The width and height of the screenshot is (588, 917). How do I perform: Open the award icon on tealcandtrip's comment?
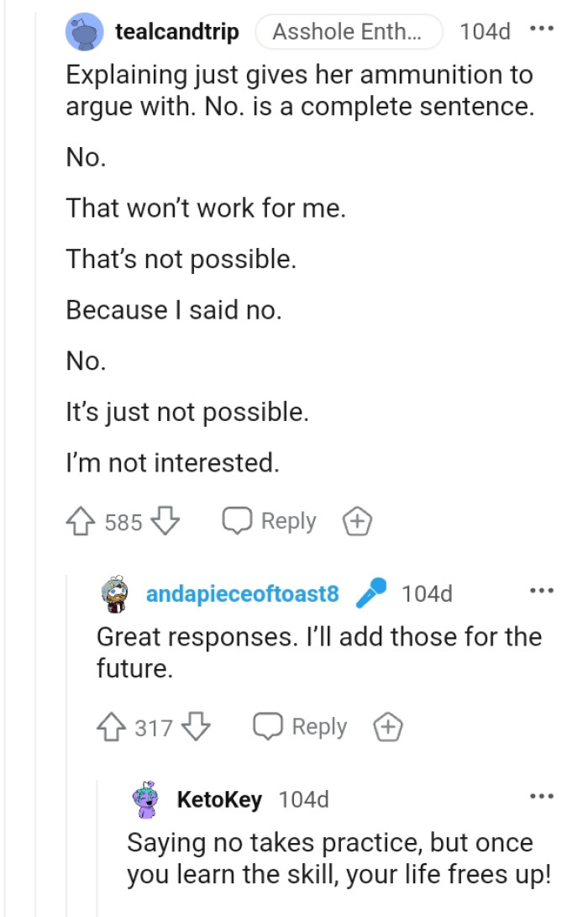click(357, 521)
